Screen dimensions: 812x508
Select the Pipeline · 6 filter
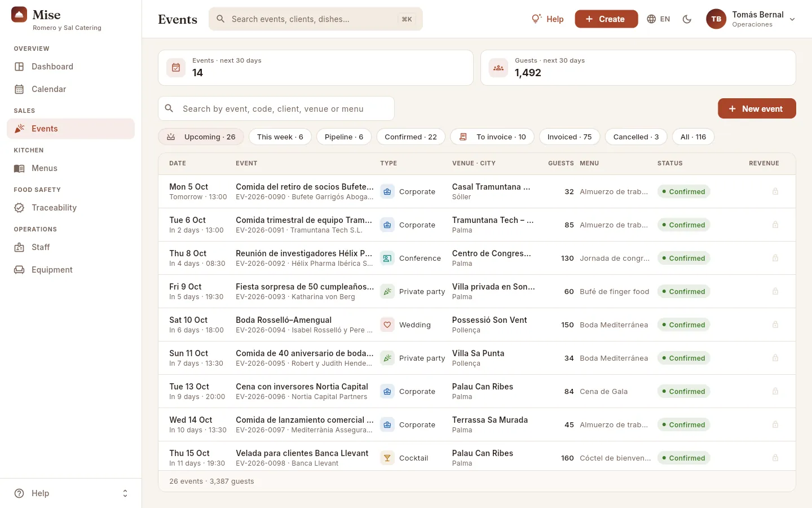click(344, 137)
